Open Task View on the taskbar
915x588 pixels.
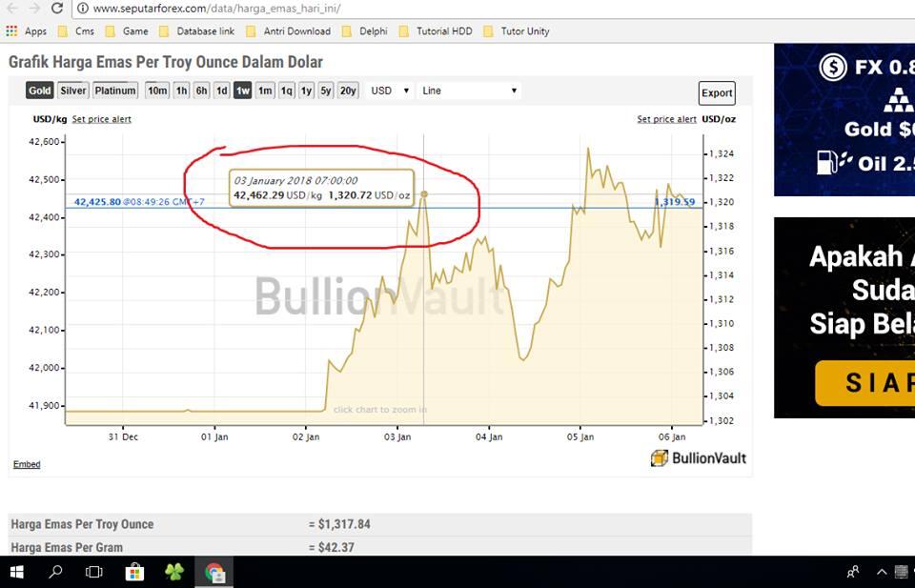(94, 572)
